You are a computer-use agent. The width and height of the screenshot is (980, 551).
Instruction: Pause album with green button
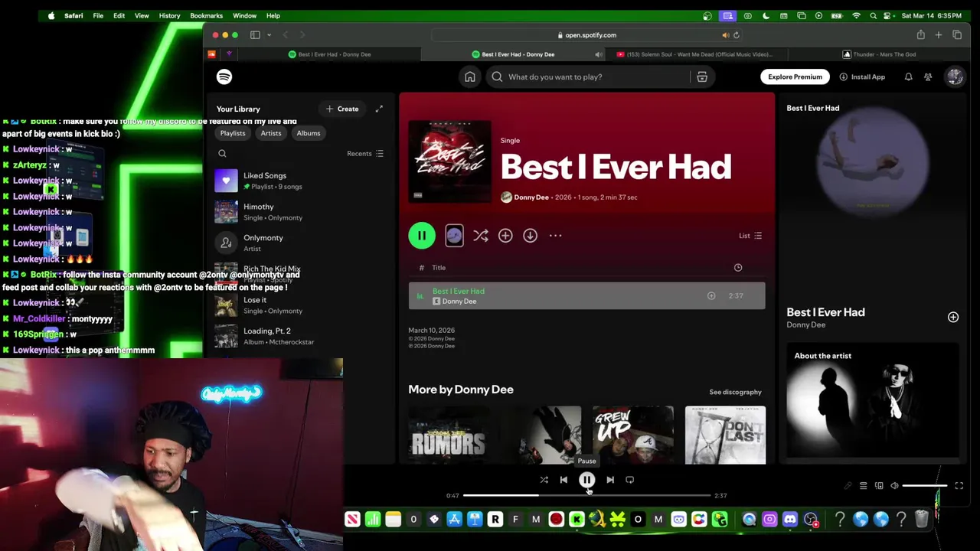pyautogui.click(x=422, y=236)
